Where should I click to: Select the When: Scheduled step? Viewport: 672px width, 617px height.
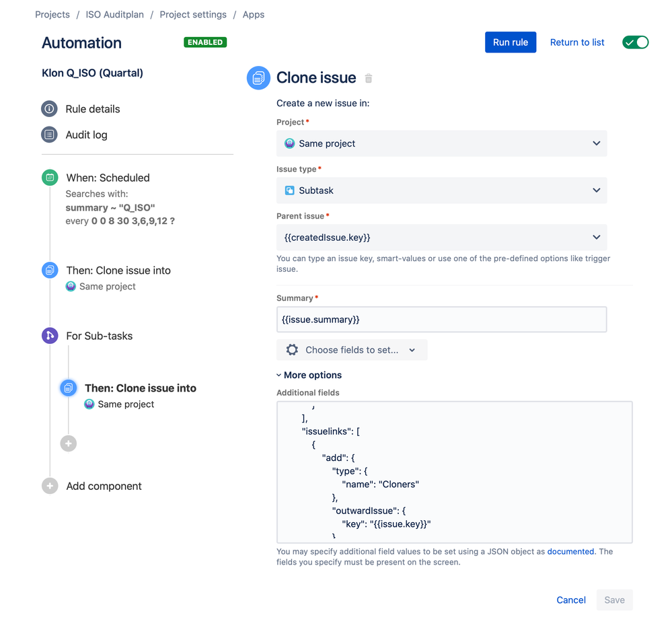pyautogui.click(x=108, y=178)
